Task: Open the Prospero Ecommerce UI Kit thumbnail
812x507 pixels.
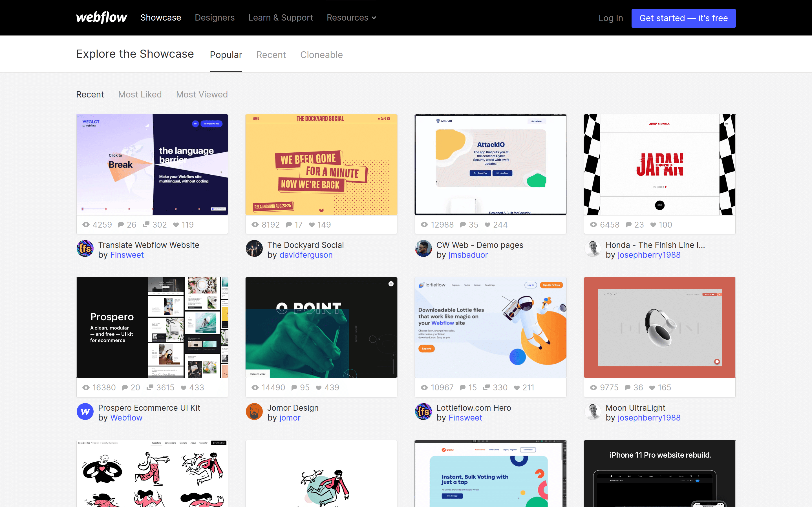Action: point(152,327)
